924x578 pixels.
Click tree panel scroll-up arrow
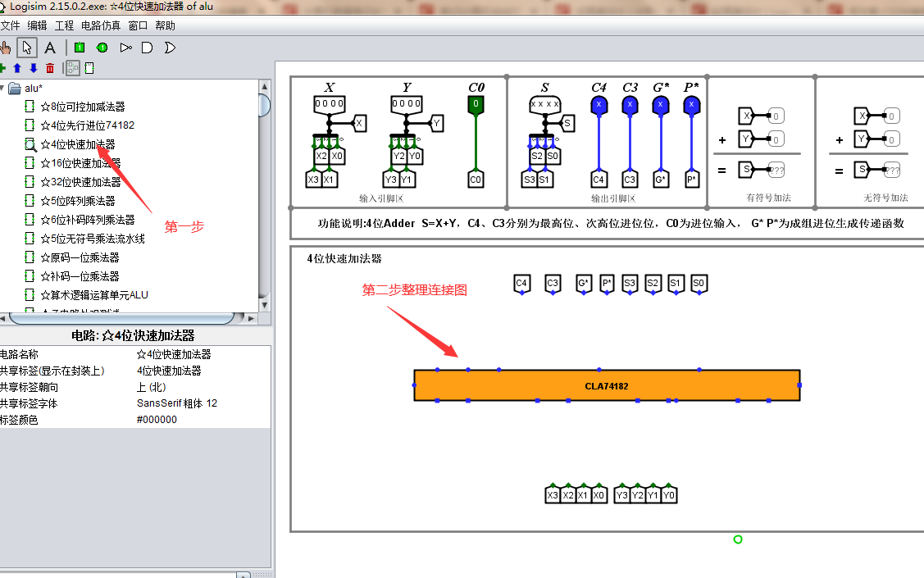click(265, 86)
